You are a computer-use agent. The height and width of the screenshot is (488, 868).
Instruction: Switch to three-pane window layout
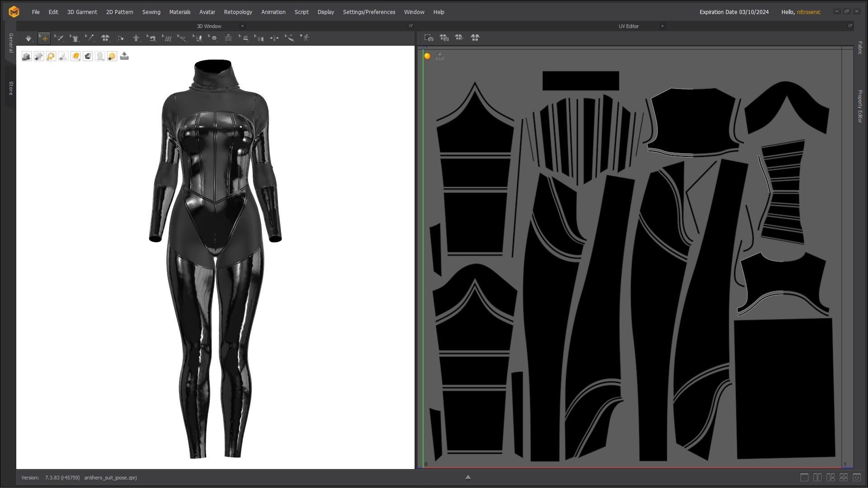click(x=830, y=477)
